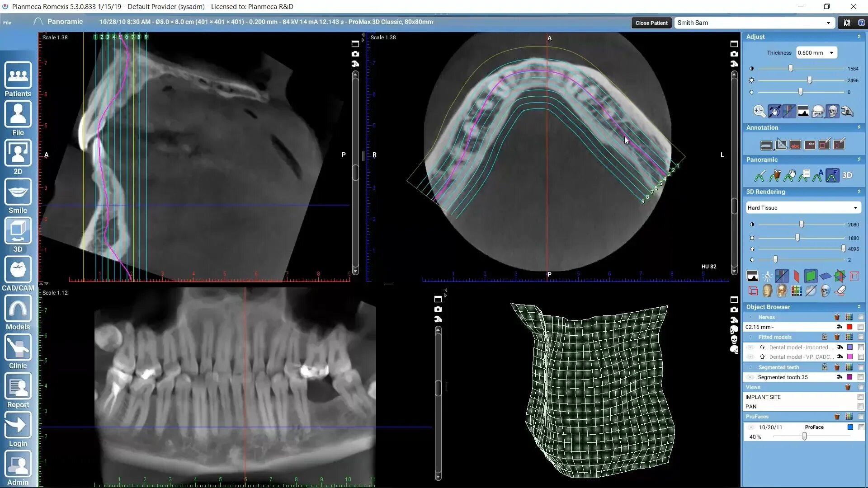The height and width of the screenshot is (488, 868).
Task: Check the PAN view checkbox
Action: pos(860,407)
